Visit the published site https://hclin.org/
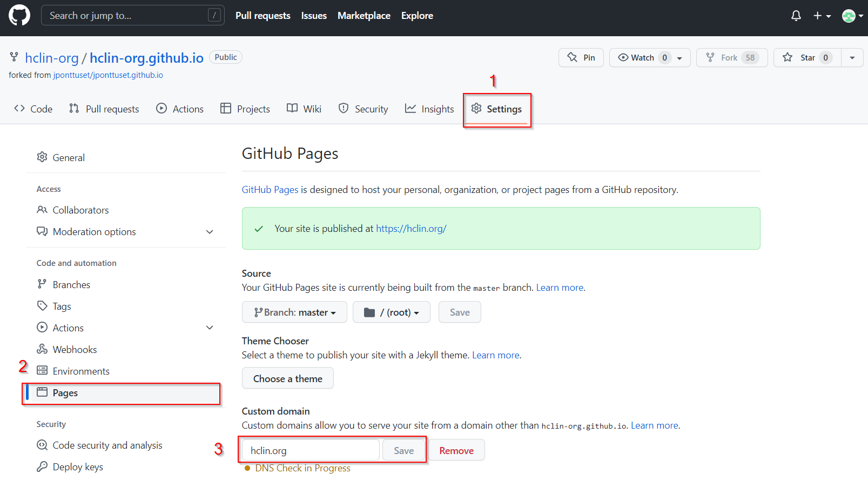 pos(411,229)
